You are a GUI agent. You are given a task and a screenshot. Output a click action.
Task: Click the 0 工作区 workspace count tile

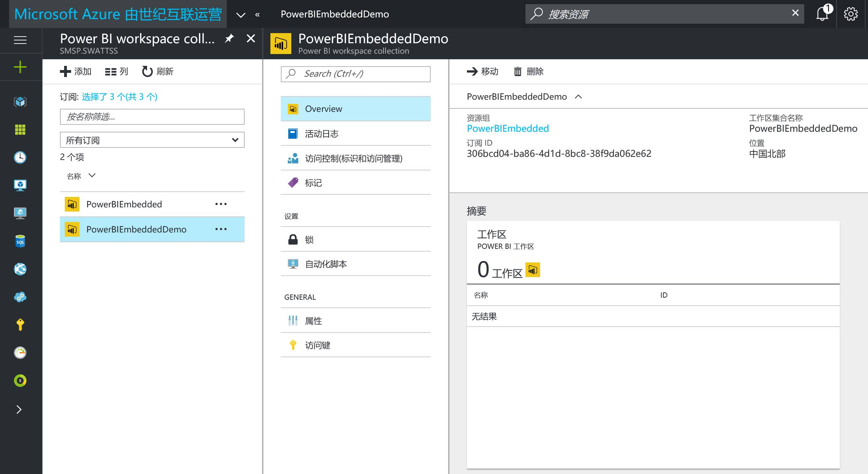point(500,270)
